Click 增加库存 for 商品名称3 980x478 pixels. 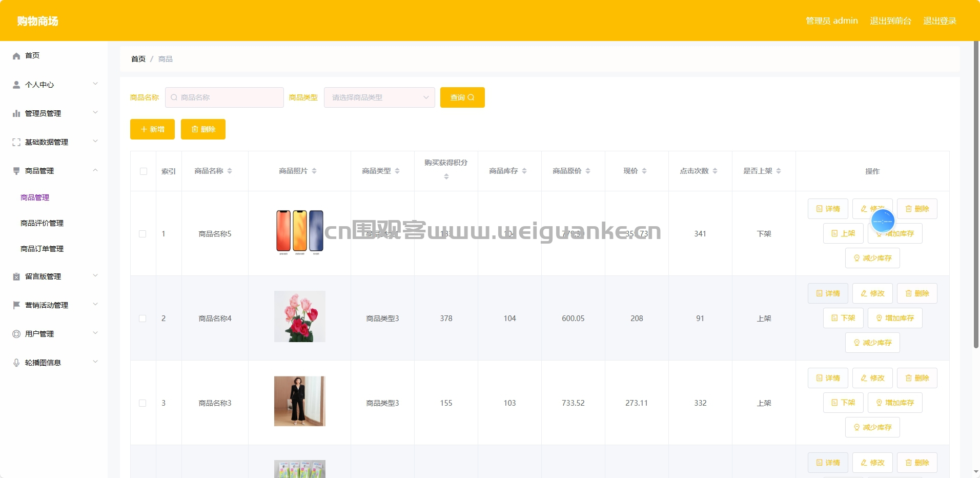pos(895,403)
